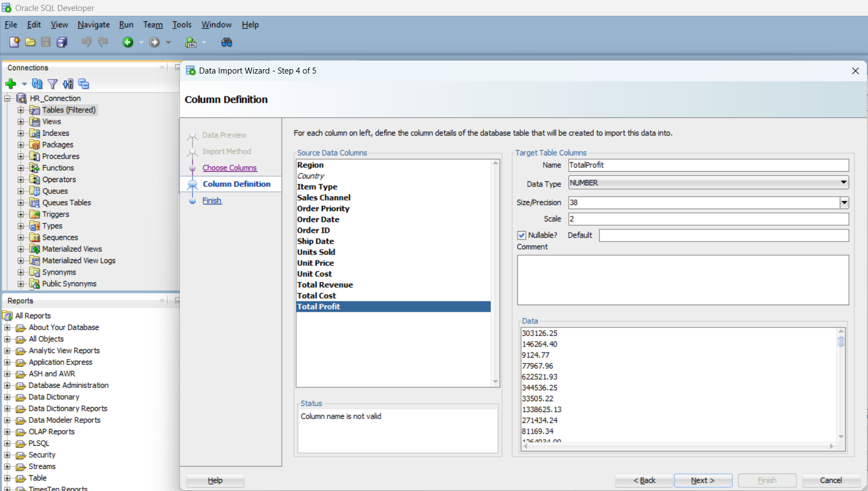Click the Procedures node icon
The width and height of the screenshot is (868, 491).
pyautogui.click(x=35, y=156)
